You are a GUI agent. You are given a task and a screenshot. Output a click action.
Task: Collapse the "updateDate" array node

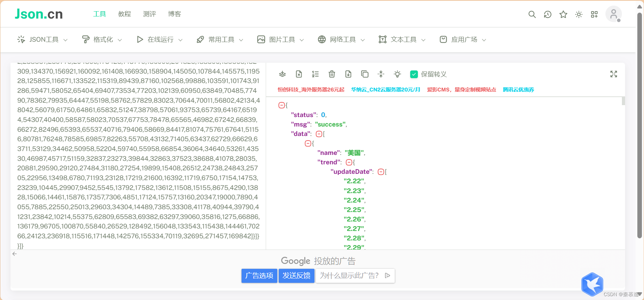point(381,172)
